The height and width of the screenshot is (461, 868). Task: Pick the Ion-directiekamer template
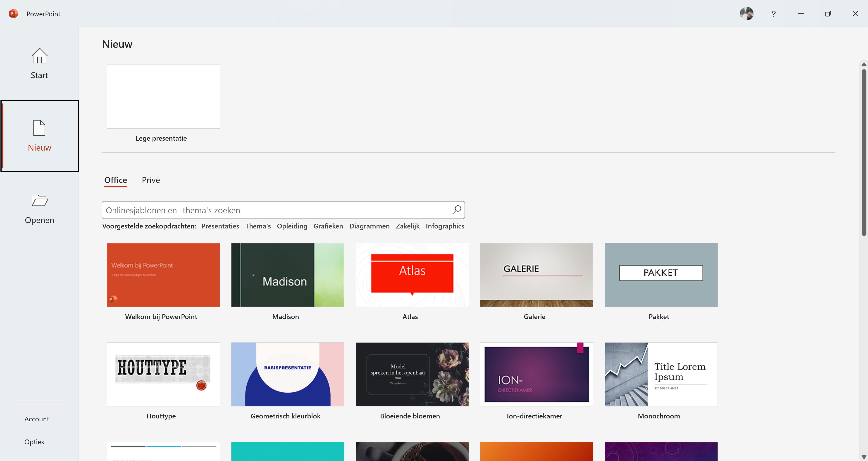coord(536,374)
